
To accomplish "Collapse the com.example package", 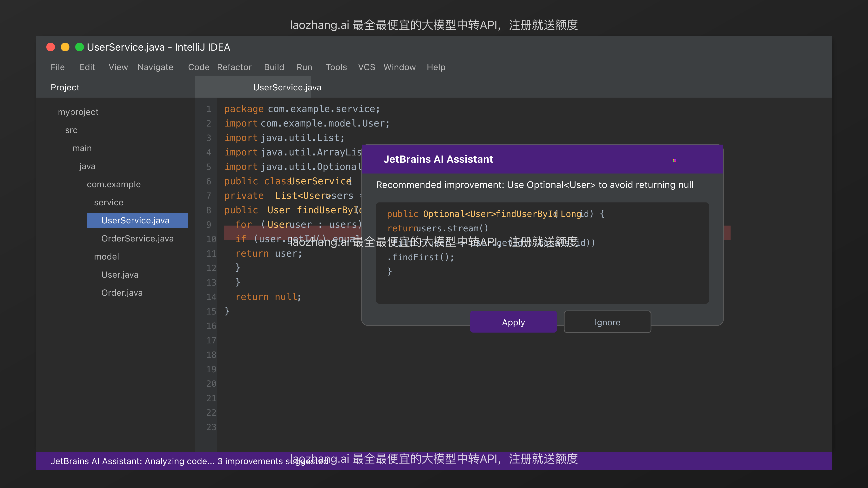I will point(114,184).
